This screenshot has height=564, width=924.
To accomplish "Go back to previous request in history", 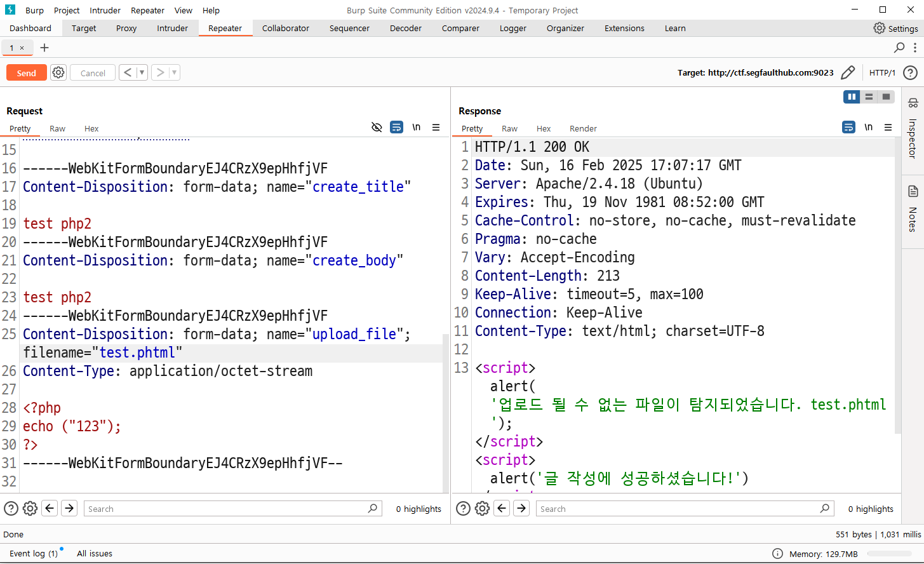I will tap(128, 72).
